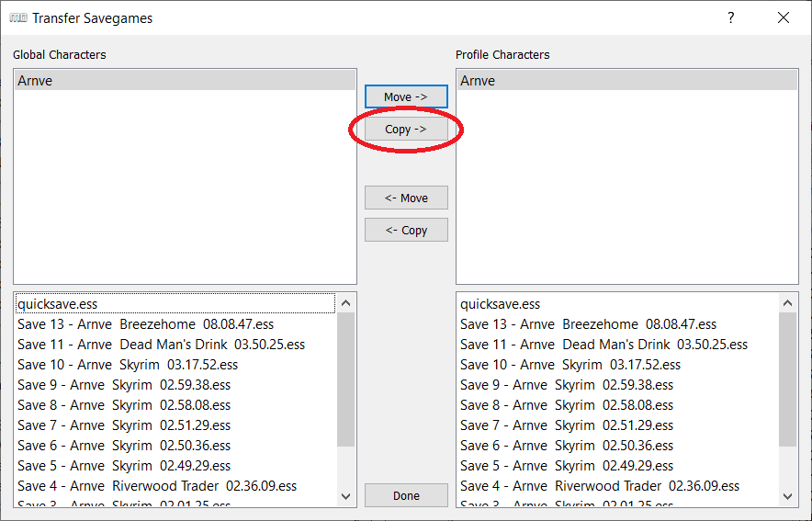
Task: Select Save 10 Skyrim 03.17.52 in profile saves
Action: click(x=618, y=365)
